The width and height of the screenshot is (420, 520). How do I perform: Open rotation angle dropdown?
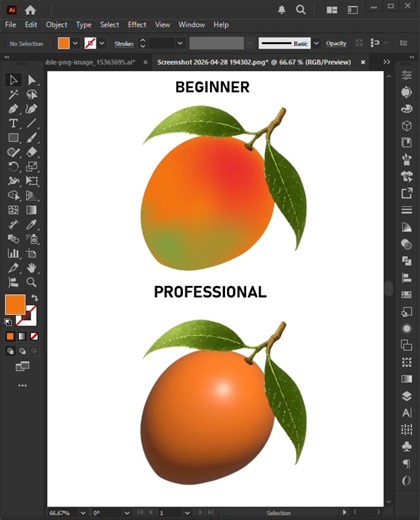127,513
